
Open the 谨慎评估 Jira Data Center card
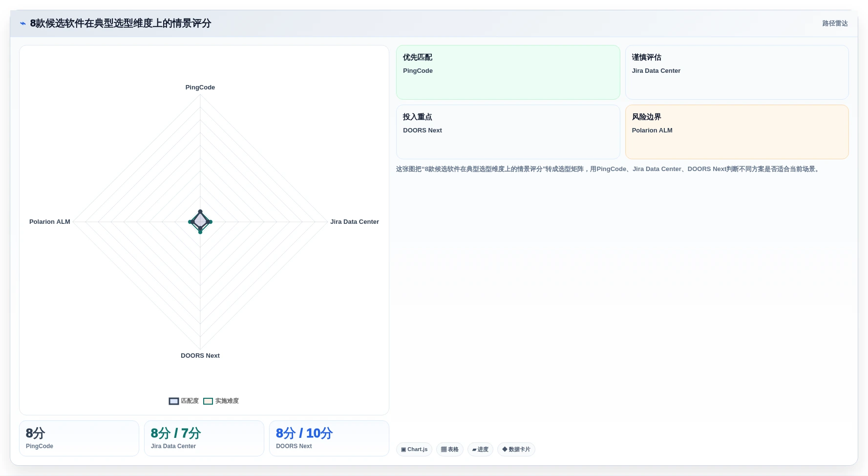click(x=737, y=72)
